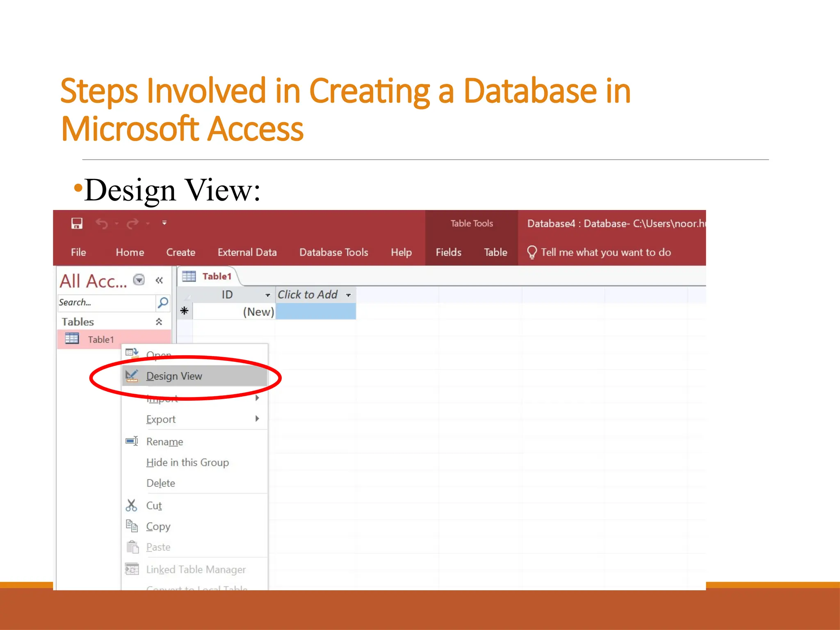The image size is (840, 630).
Task: Choose Linked Table Manager menu entry
Action: 195,569
